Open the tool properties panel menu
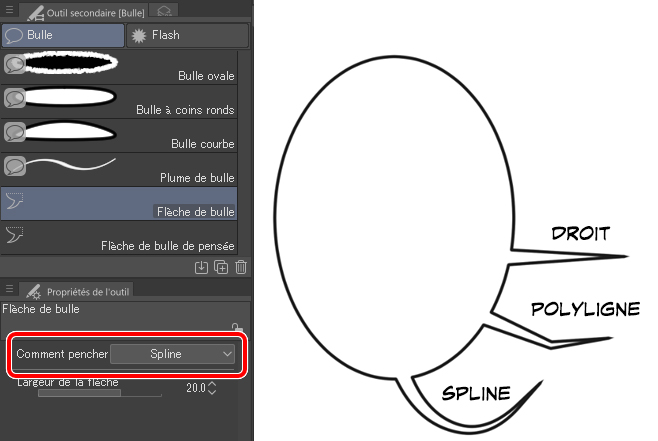Image resolution: width=658 pixels, height=441 pixels. click(x=8, y=289)
